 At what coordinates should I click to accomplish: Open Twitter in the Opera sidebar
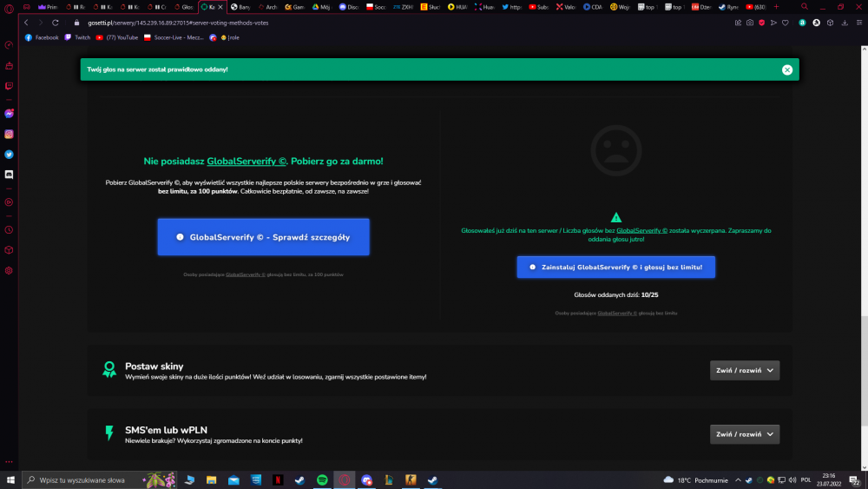click(9, 155)
